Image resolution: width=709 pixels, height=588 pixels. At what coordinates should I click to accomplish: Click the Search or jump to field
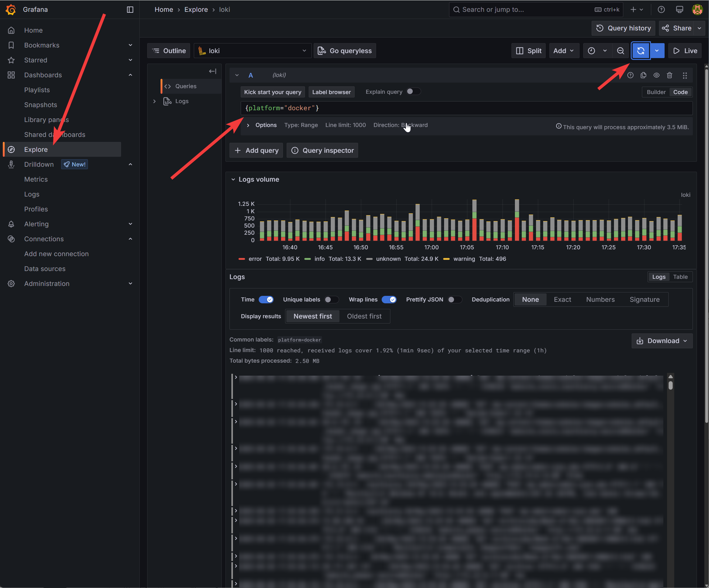click(536, 9)
